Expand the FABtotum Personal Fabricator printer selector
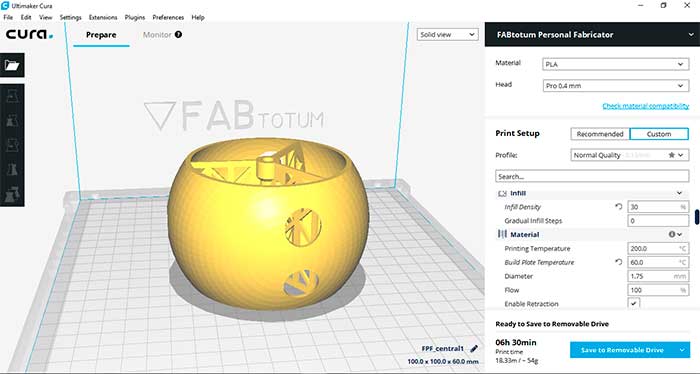Viewport: 700px width, 374px height. pos(592,34)
